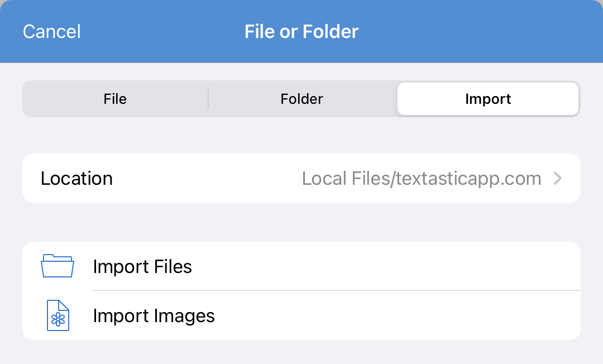603x364 pixels.
Task: Click empty space in the Import Files row
Action: [x=385, y=266]
